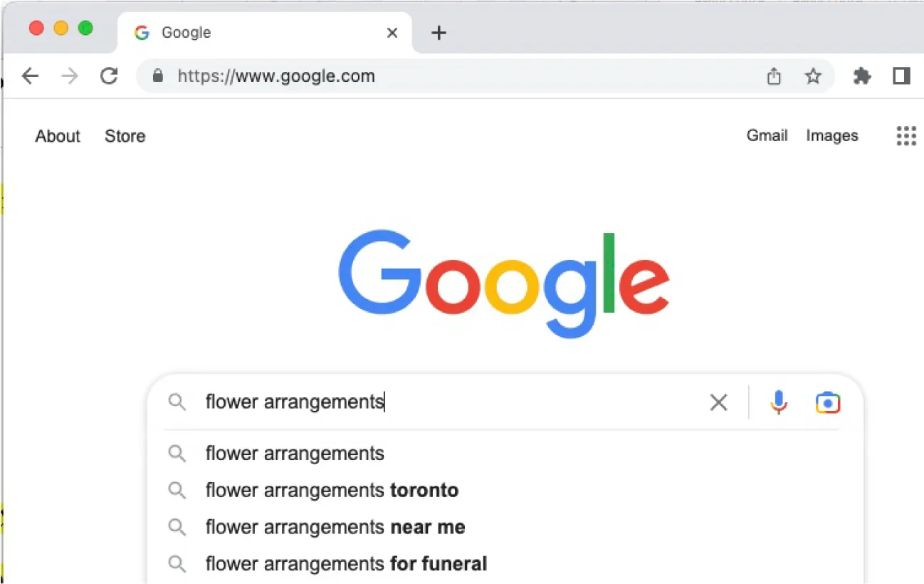Start a voice search with the microphone

tap(779, 402)
